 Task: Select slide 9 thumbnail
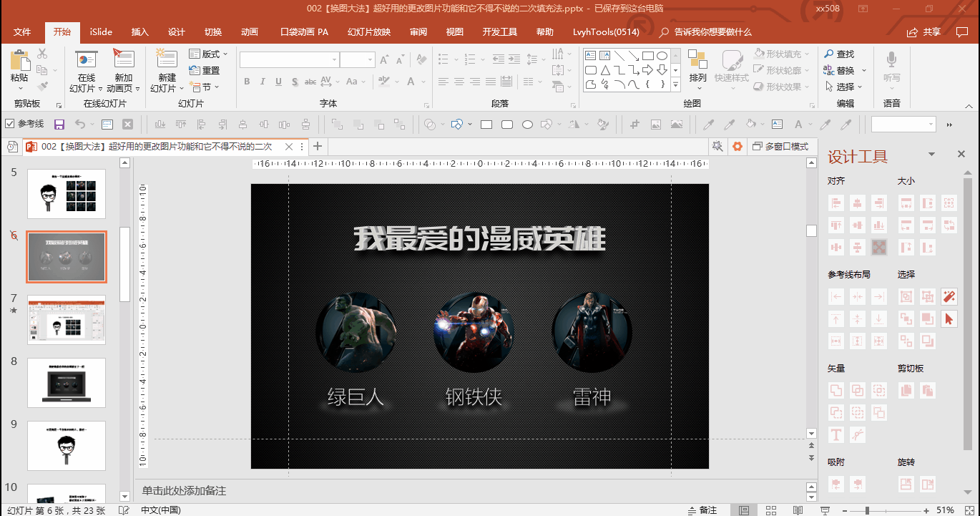click(67, 446)
